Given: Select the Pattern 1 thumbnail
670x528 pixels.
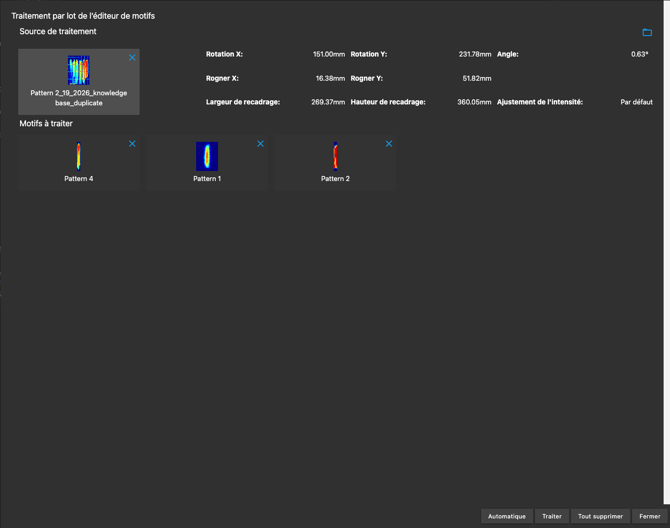Looking at the screenshot, I should (207, 156).
